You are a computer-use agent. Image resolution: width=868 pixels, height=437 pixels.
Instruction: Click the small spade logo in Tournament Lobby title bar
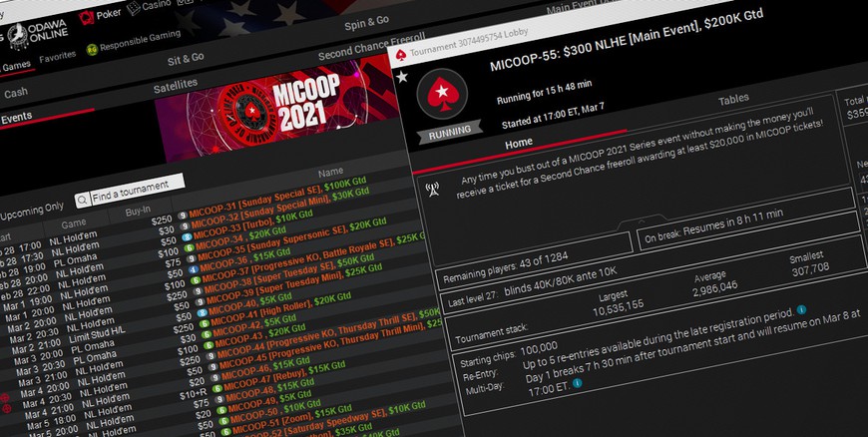tap(401, 54)
